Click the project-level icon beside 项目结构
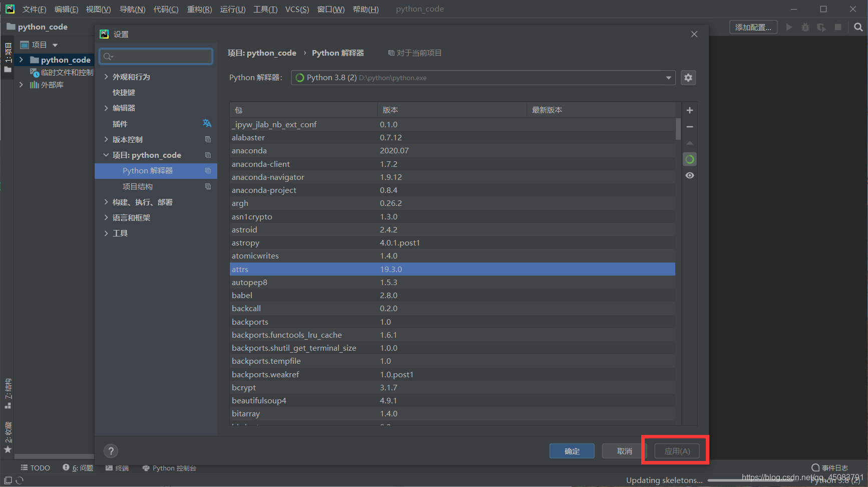This screenshot has height=487, width=868. pyautogui.click(x=208, y=186)
